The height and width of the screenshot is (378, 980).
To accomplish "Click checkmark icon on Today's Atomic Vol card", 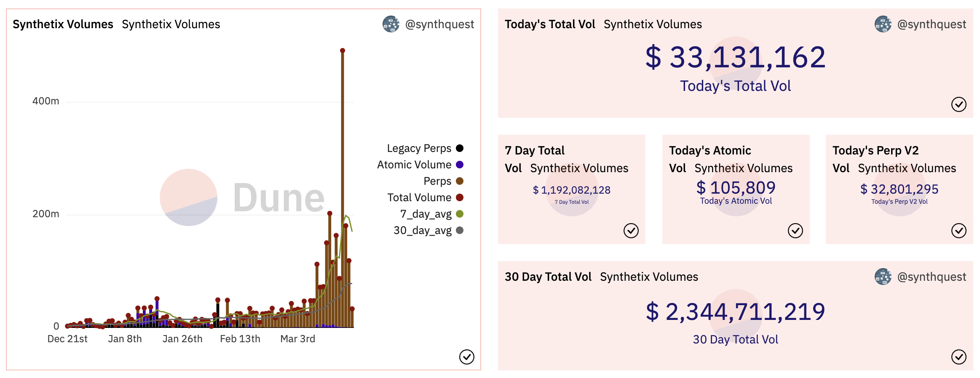I will 795,231.
